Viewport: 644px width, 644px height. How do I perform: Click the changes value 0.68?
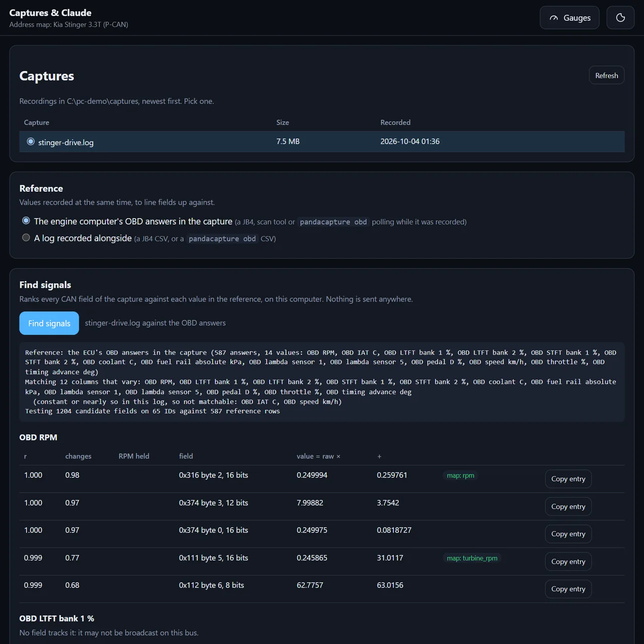click(72, 585)
